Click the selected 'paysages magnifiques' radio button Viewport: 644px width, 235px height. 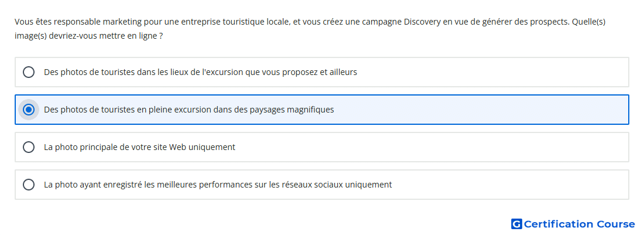[x=29, y=110]
